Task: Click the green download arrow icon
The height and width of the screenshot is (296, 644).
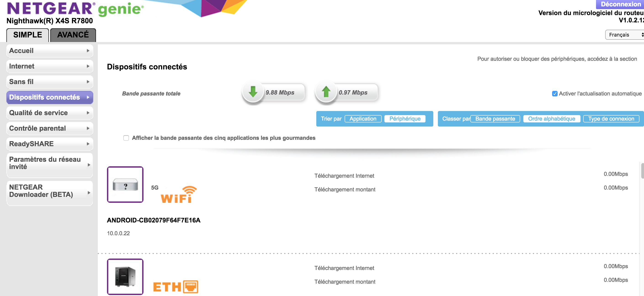Action: 253,92
